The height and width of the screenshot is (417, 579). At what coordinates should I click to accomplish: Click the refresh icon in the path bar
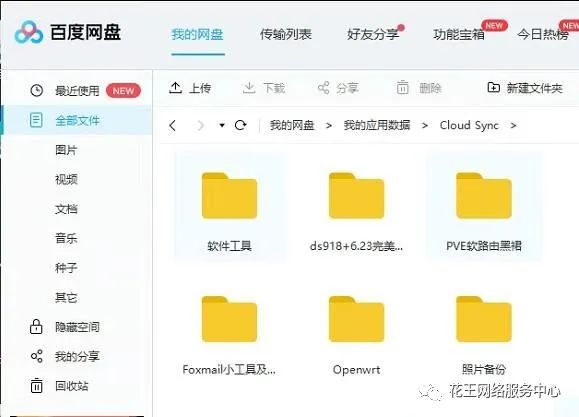pyautogui.click(x=240, y=125)
